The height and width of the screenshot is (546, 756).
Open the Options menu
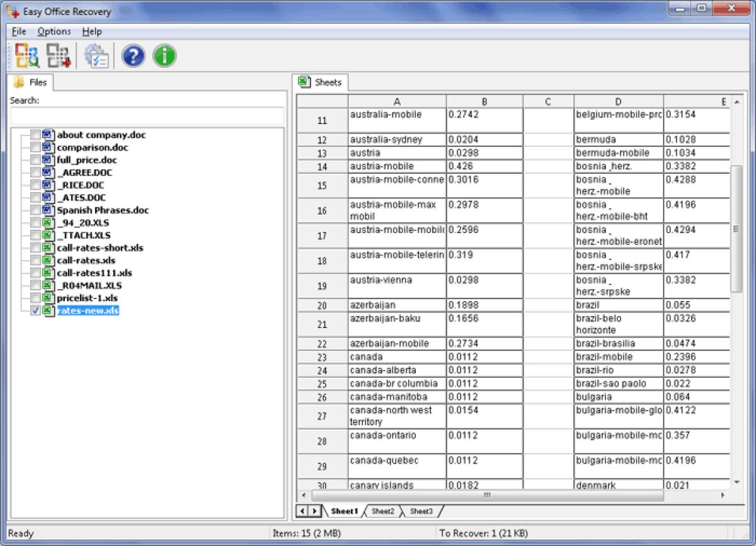tap(54, 31)
